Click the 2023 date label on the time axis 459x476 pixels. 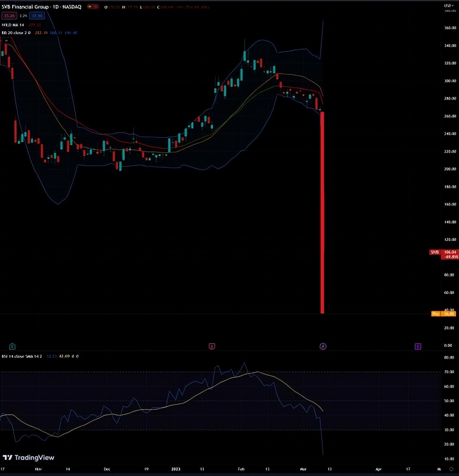[x=175, y=469]
